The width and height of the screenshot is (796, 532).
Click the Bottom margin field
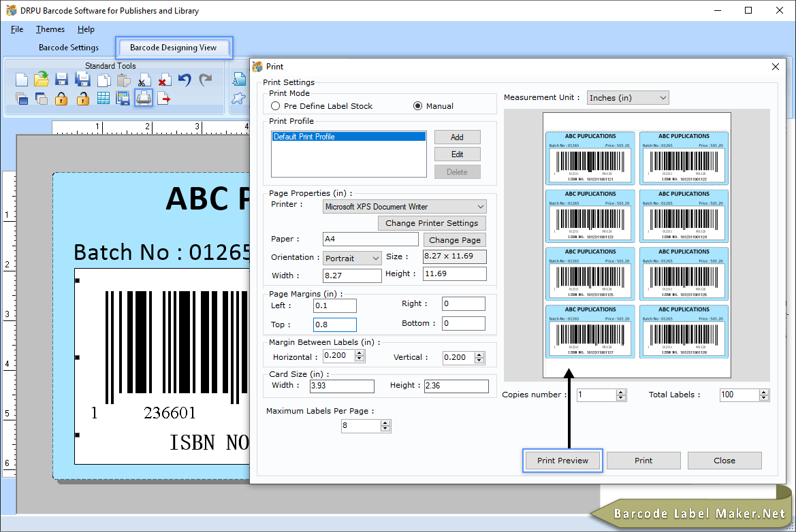pyautogui.click(x=464, y=324)
